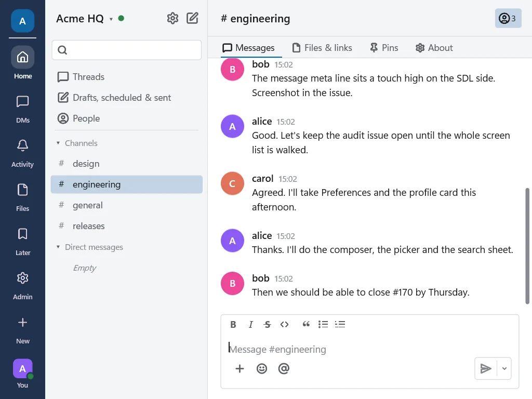The width and height of the screenshot is (532, 399).
Task: Insert inline code formatting
Action: [x=284, y=324]
